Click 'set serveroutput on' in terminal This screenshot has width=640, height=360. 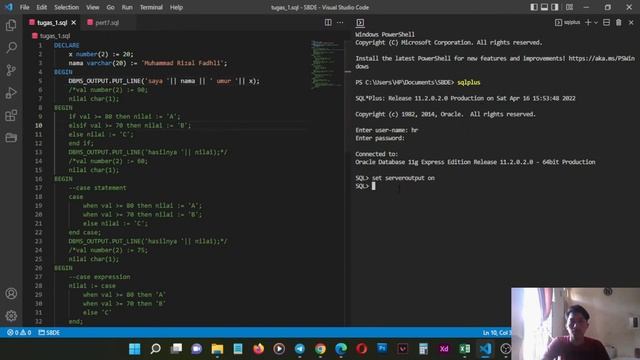point(403,178)
